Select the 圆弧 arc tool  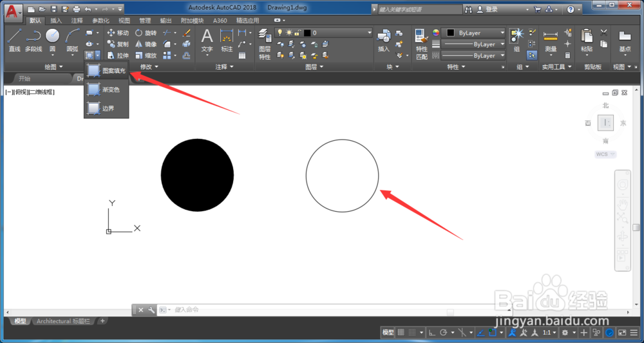(72, 41)
